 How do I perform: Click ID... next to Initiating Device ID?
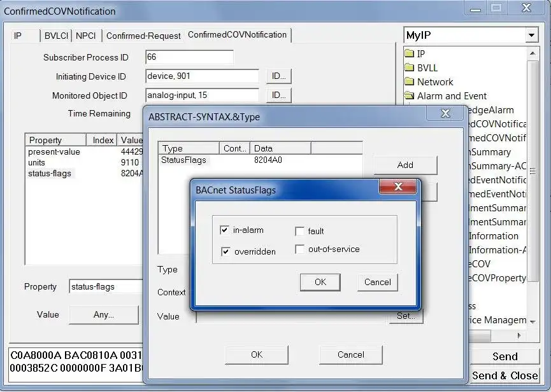coord(278,76)
